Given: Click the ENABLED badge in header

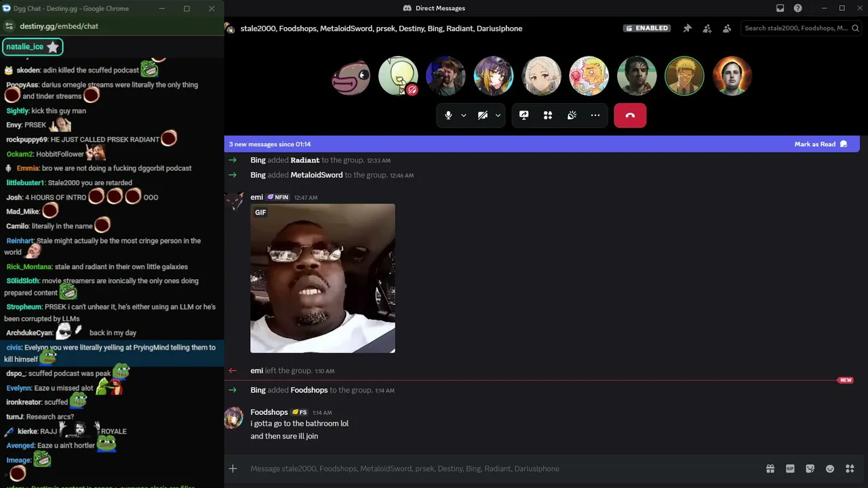Looking at the screenshot, I should pyautogui.click(x=648, y=28).
